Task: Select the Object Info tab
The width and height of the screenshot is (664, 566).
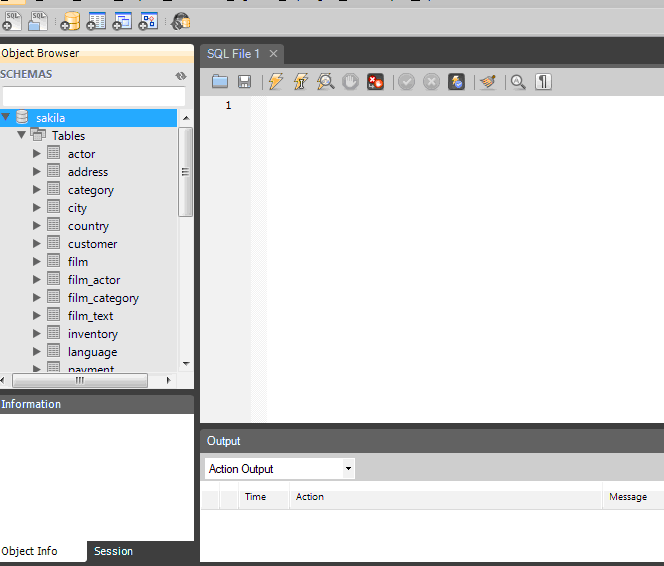Action: (x=30, y=551)
